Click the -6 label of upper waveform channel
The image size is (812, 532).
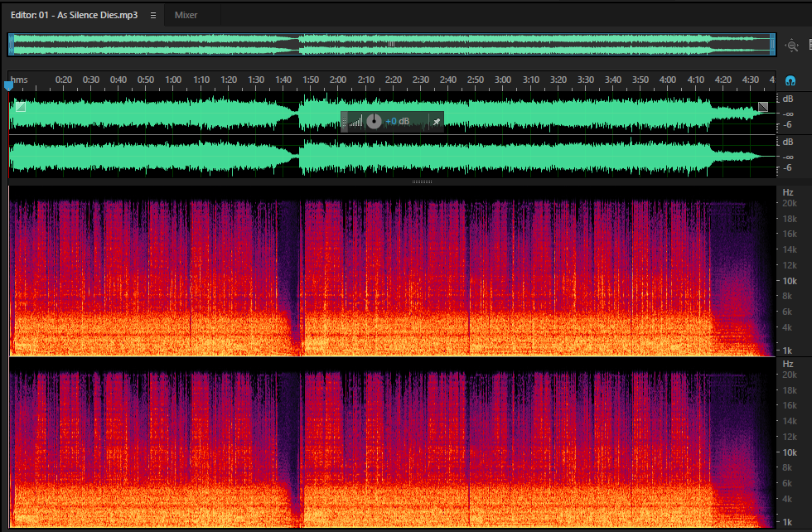tap(787, 125)
